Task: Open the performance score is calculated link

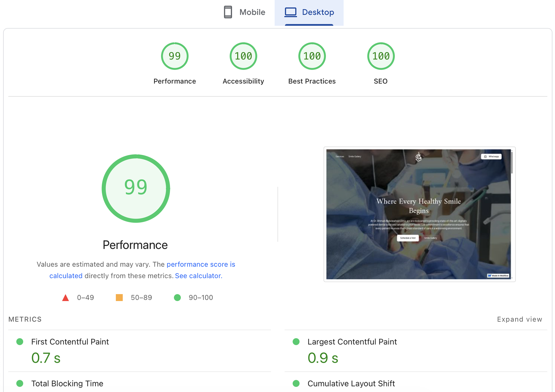Action: (x=201, y=264)
